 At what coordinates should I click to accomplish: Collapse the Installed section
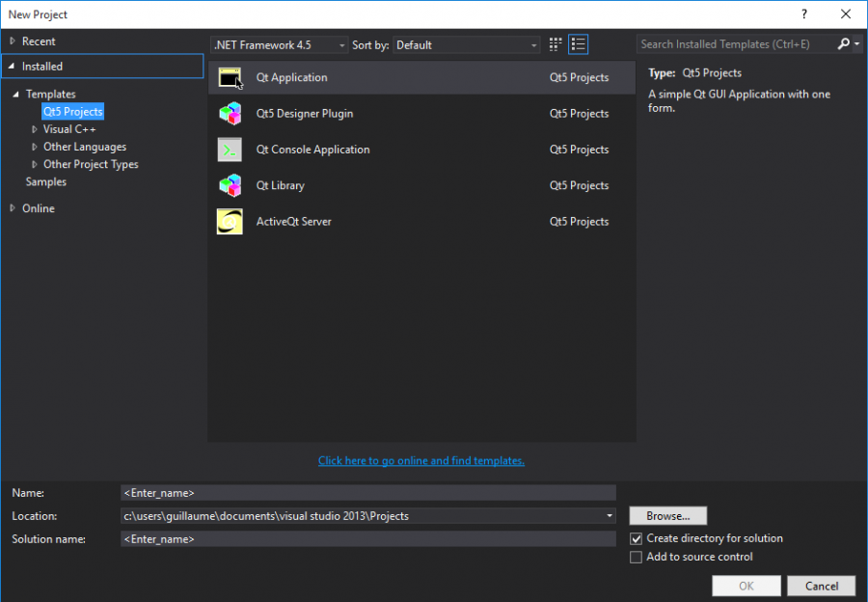click(x=12, y=66)
